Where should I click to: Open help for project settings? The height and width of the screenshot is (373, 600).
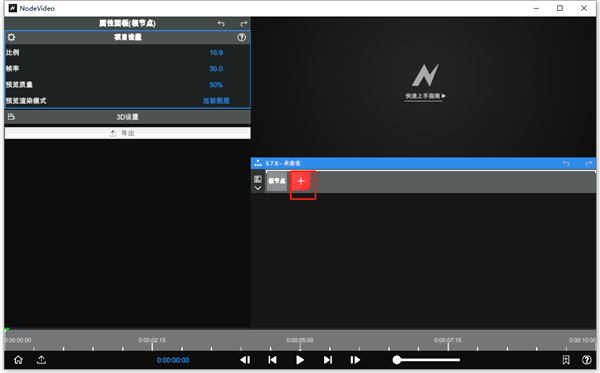241,37
